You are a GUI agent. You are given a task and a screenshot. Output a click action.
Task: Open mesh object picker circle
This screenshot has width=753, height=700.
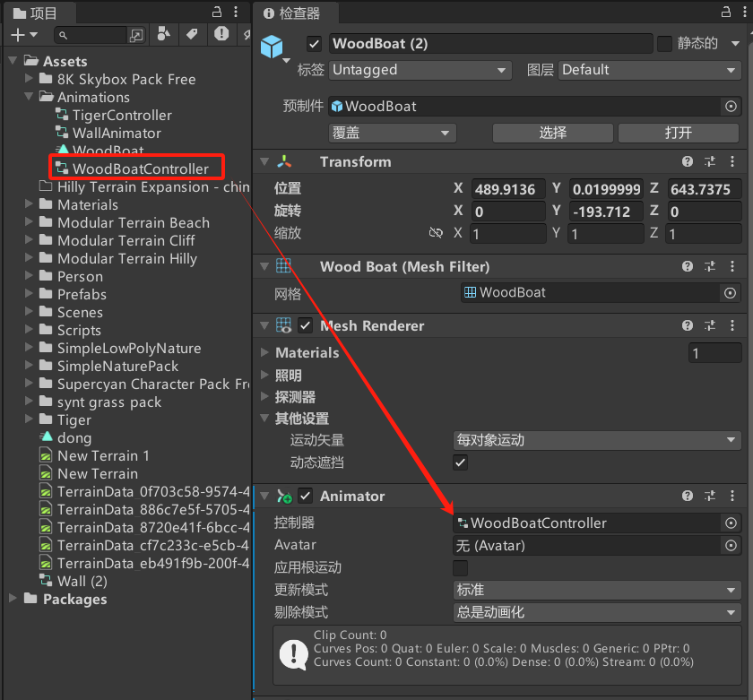pos(730,293)
